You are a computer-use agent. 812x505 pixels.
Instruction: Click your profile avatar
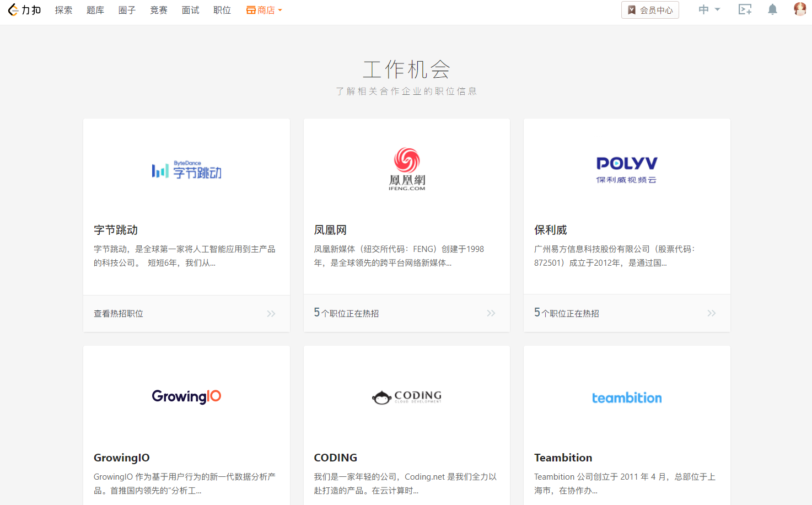coord(799,9)
